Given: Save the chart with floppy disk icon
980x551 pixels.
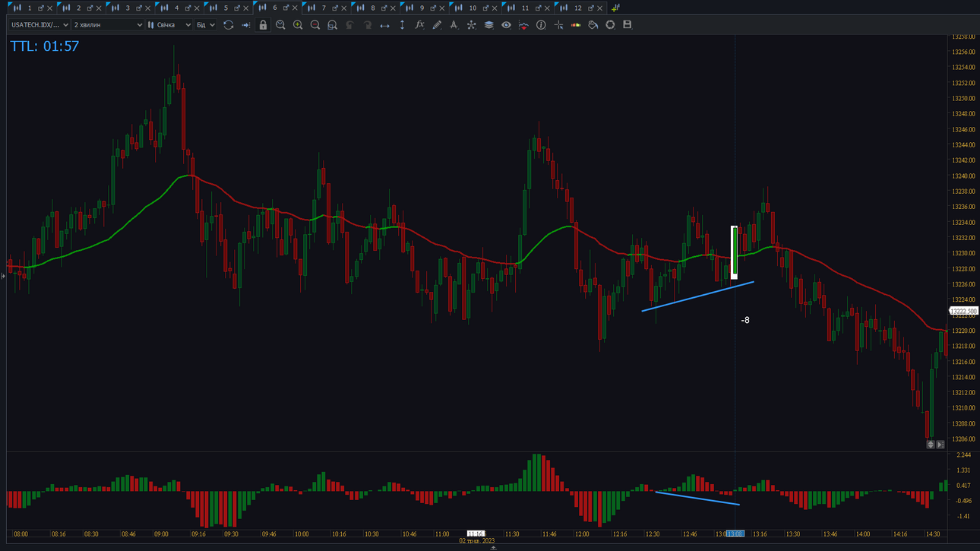Looking at the screenshot, I should (628, 25).
